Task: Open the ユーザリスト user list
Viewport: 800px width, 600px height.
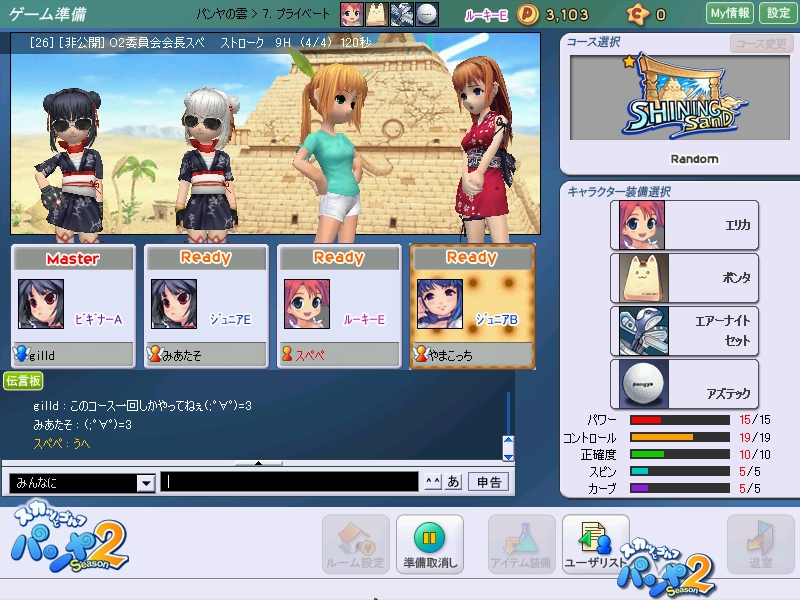Action: (x=595, y=544)
